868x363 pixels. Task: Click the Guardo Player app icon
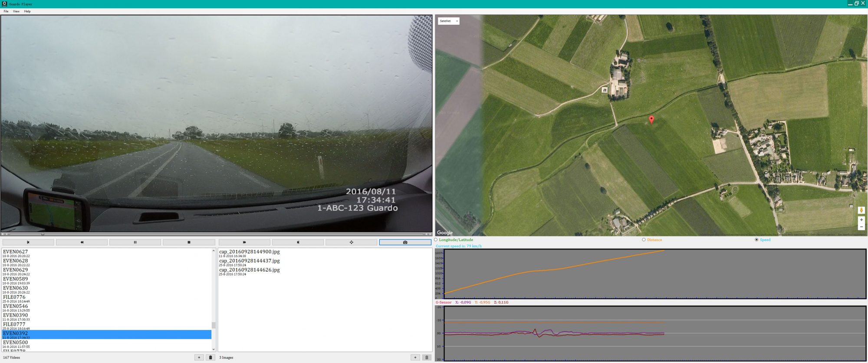pos(4,3)
